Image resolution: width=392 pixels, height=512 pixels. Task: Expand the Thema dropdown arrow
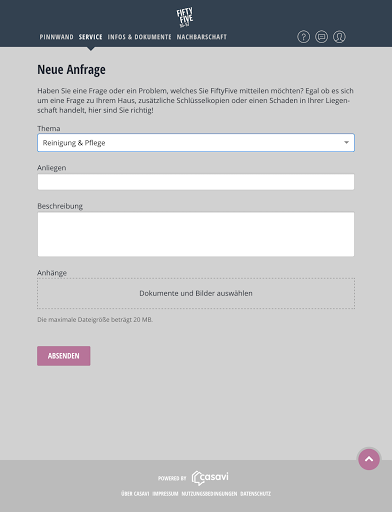tap(346, 143)
